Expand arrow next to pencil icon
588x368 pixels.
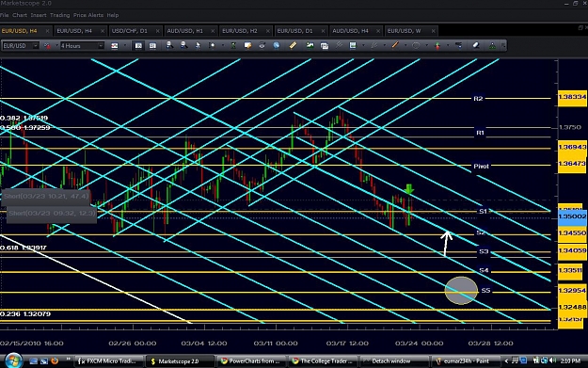tap(385, 45)
